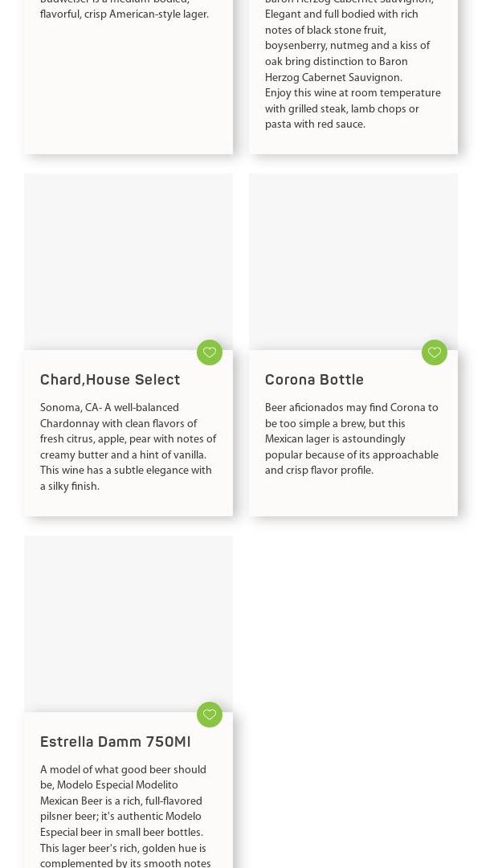
Task: View the Chard,House Select product image
Action: [129, 262]
